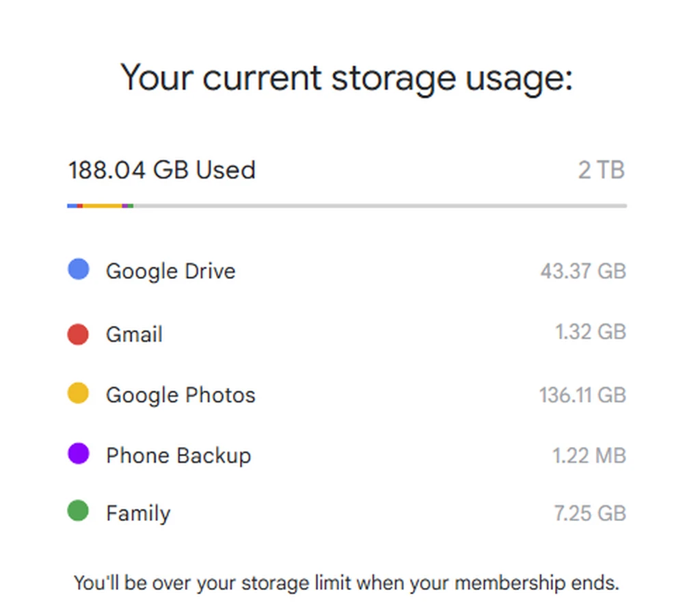Select the Family storage label
The width and height of the screenshot is (700, 616).
(138, 513)
